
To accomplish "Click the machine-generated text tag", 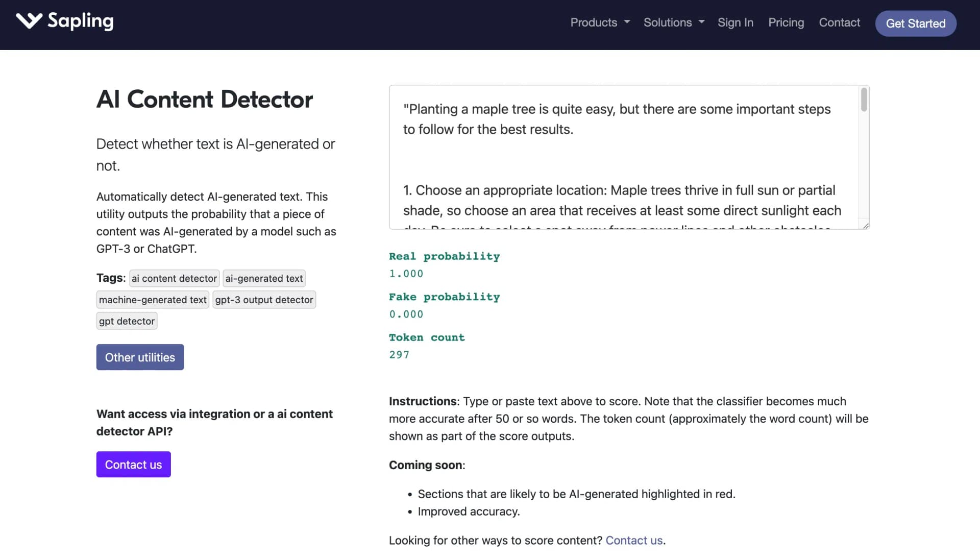I will 152,300.
